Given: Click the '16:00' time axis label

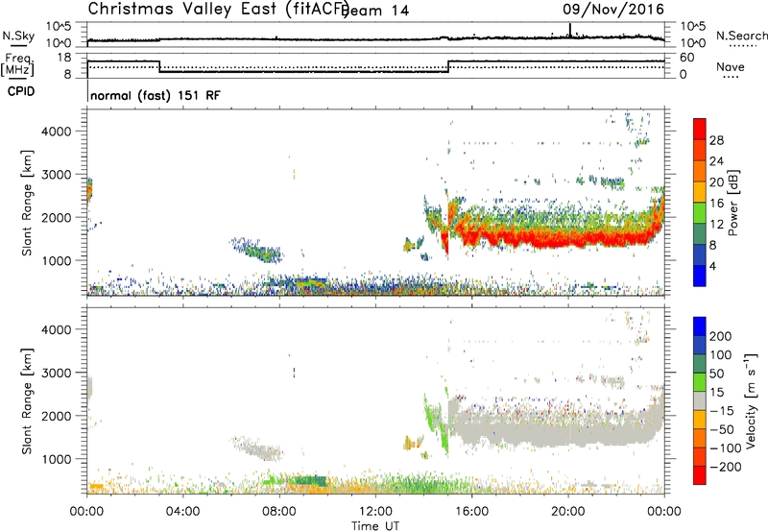Looking at the screenshot, I should click(x=471, y=512).
